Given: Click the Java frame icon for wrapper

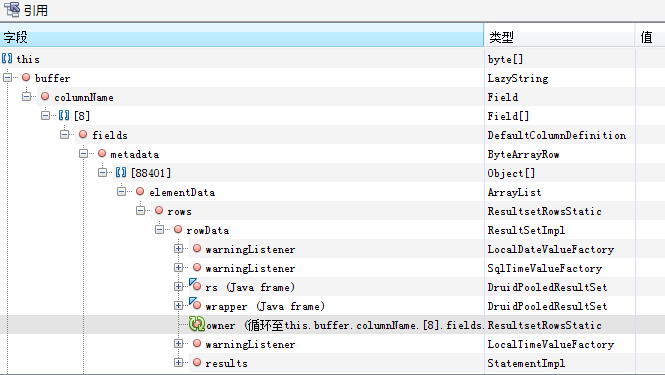Looking at the screenshot, I should [195, 304].
